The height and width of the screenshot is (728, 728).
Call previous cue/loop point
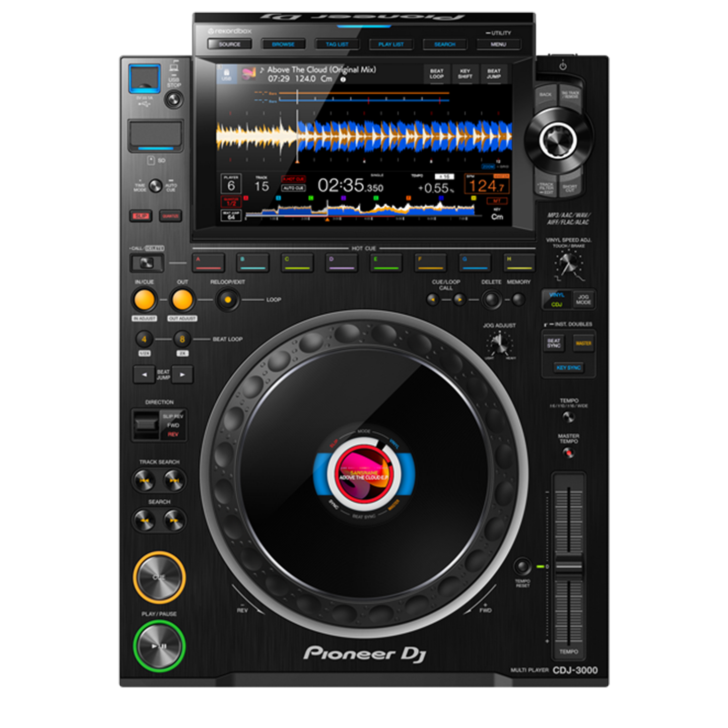click(433, 300)
